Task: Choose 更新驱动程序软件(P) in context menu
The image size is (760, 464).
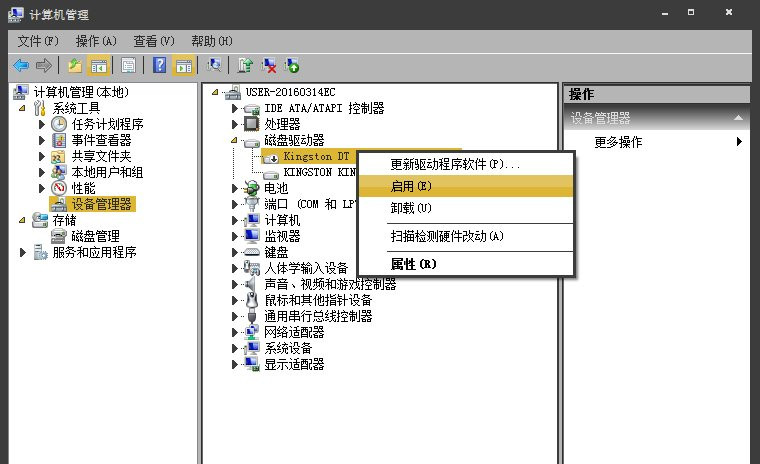Action: click(466, 164)
